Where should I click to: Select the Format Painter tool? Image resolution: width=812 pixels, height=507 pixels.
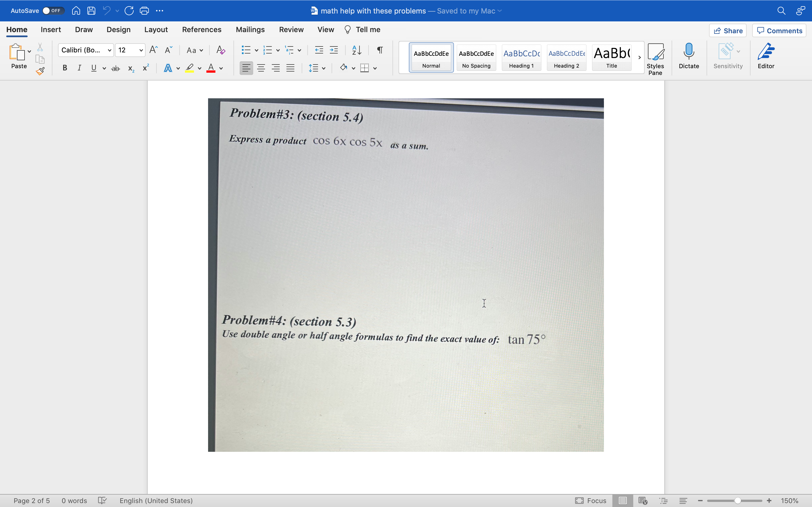point(40,71)
